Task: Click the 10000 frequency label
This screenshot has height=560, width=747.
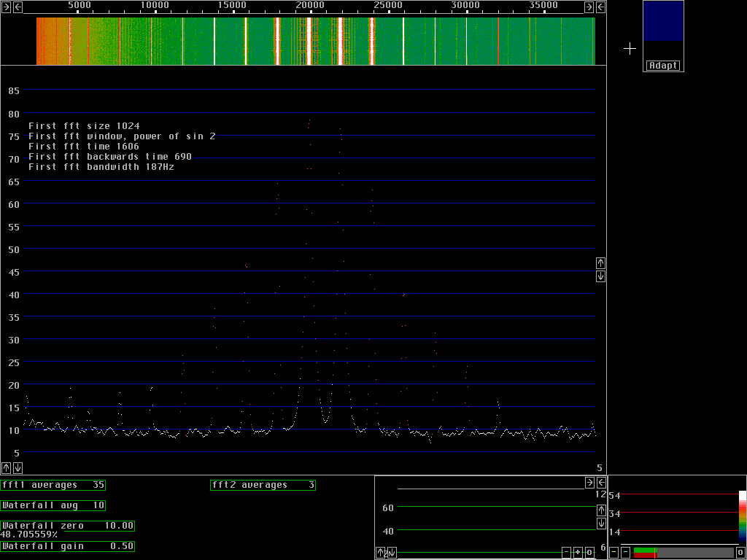Action: coord(155,5)
